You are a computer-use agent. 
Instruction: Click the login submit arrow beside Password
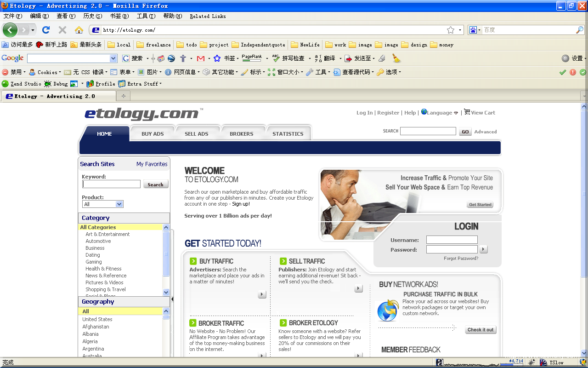pos(483,249)
